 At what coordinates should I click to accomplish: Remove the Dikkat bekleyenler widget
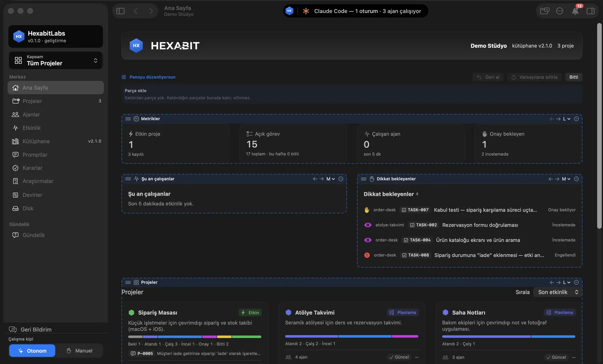pos(576,179)
